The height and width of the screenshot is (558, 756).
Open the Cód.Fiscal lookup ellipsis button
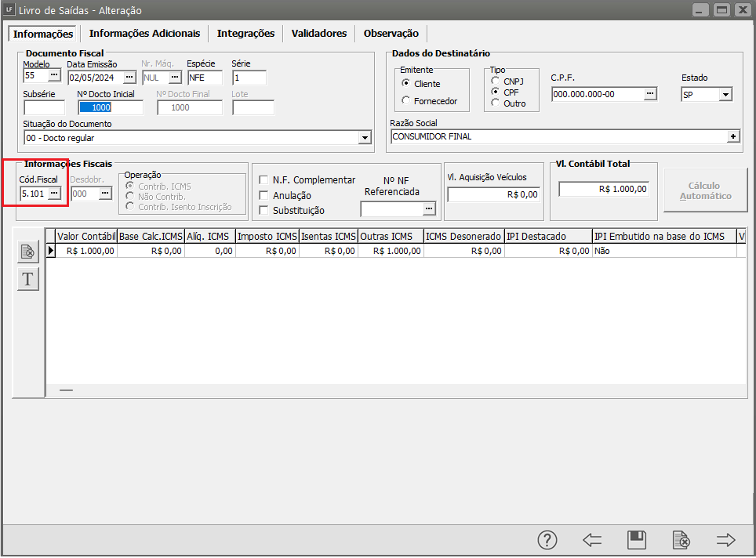[x=54, y=193]
